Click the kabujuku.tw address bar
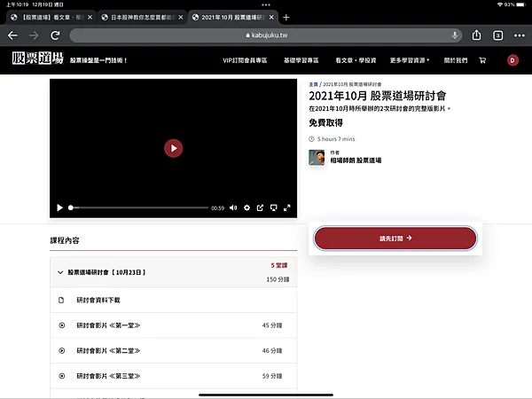 [266, 35]
